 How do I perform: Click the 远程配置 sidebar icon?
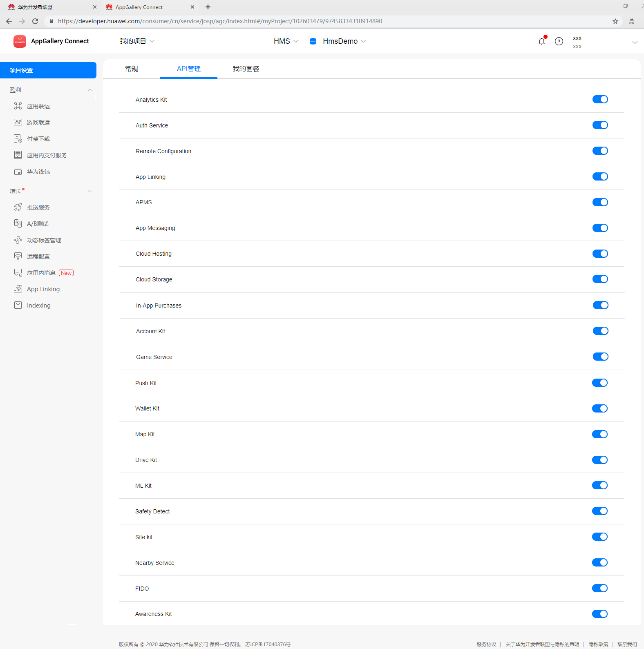pos(18,256)
